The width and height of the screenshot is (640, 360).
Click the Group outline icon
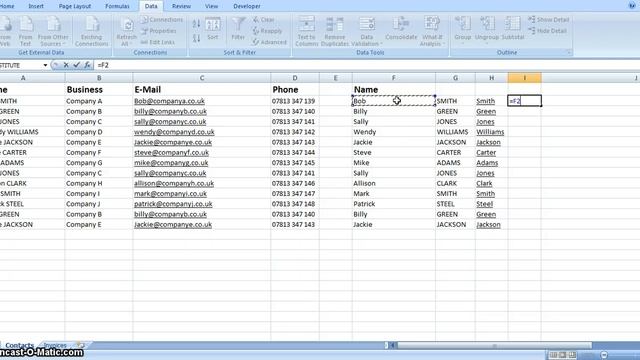click(463, 29)
